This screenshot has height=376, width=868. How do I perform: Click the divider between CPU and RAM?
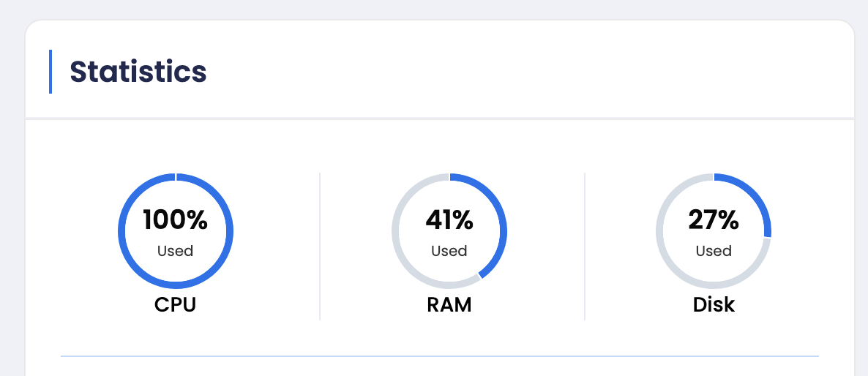(x=320, y=246)
